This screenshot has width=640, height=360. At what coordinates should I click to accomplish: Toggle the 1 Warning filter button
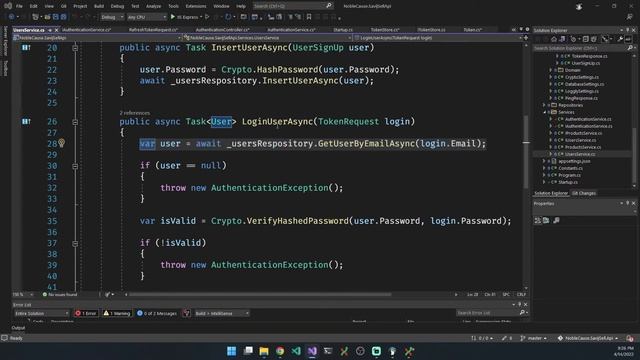click(117, 313)
